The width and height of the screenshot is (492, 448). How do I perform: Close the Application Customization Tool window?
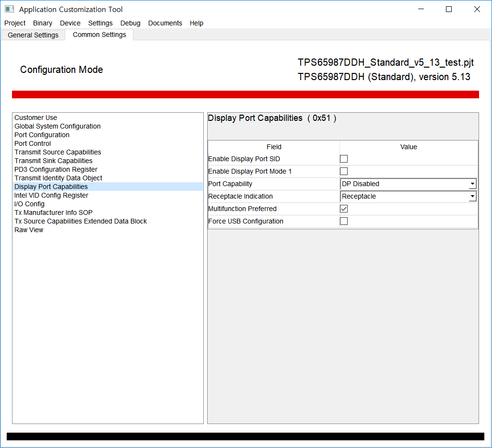coord(477,9)
